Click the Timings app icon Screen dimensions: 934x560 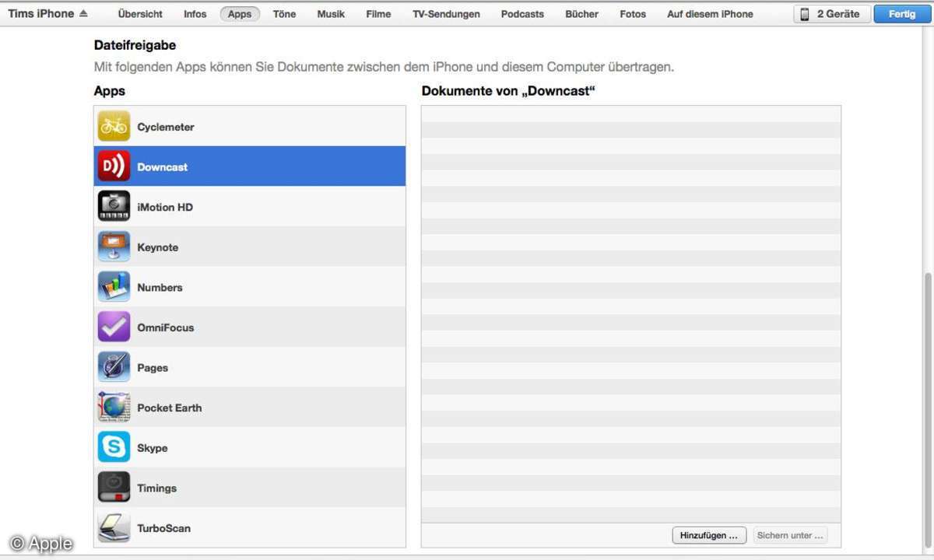(114, 488)
